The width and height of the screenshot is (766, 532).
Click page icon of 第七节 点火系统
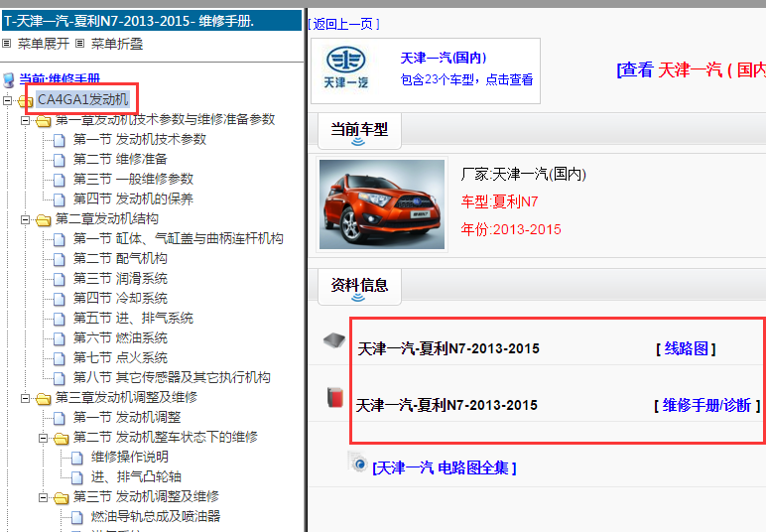(60, 358)
